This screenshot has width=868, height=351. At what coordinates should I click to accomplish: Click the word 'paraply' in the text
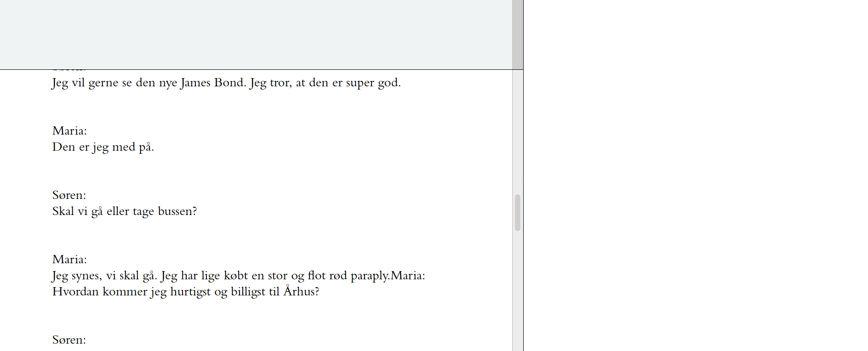click(370, 276)
